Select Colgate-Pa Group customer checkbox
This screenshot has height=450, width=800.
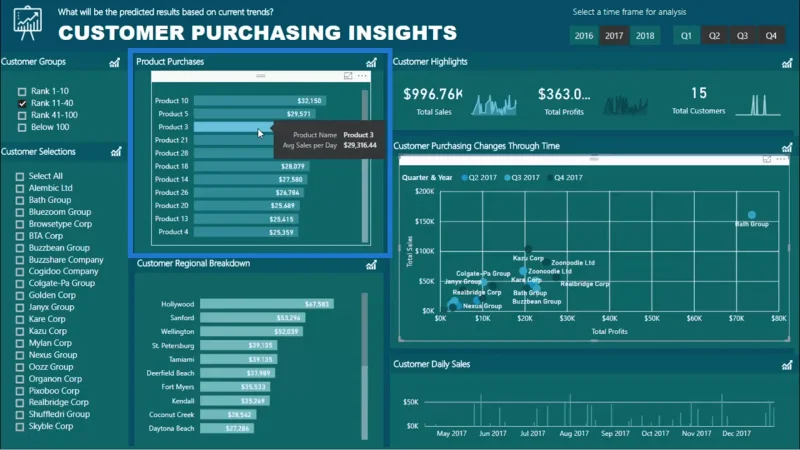pos(20,284)
